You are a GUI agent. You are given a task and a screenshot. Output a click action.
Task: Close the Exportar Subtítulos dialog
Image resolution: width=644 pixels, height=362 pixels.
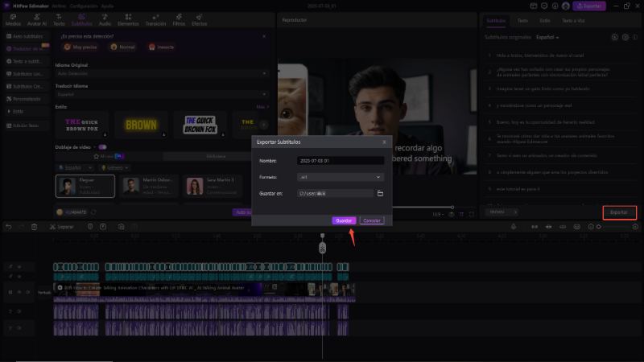click(384, 142)
